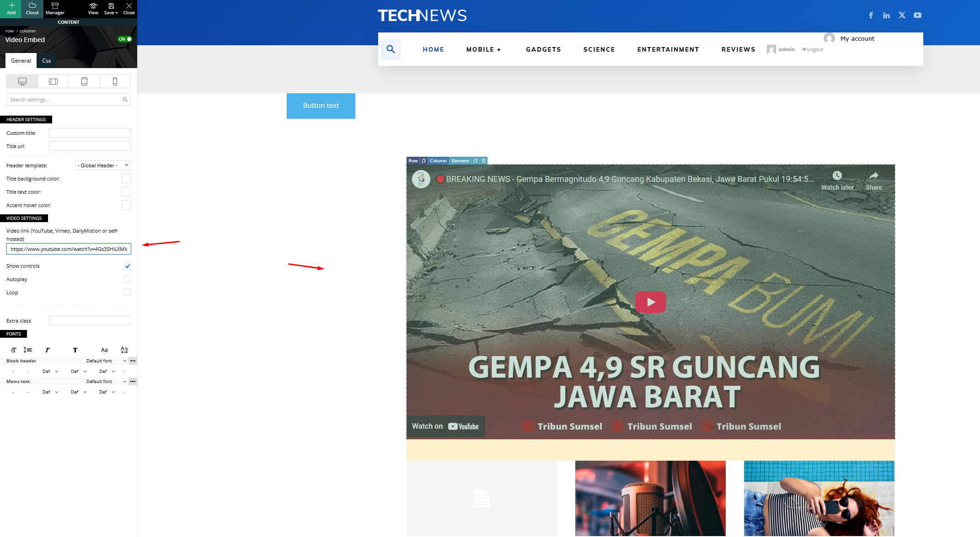The height and width of the screenshot is (537, 980).
Task: Open the Facebook social icon
Action: [x=871, y=16]
